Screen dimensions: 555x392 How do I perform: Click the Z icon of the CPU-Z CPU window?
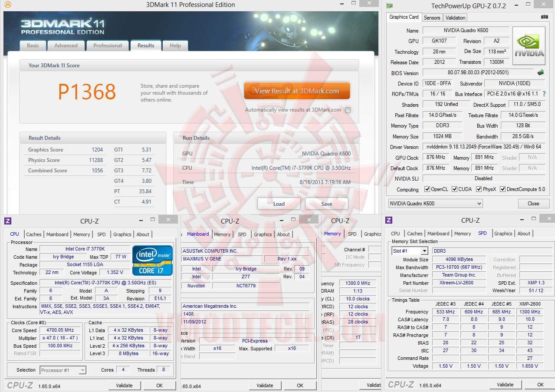pos(8,221)
